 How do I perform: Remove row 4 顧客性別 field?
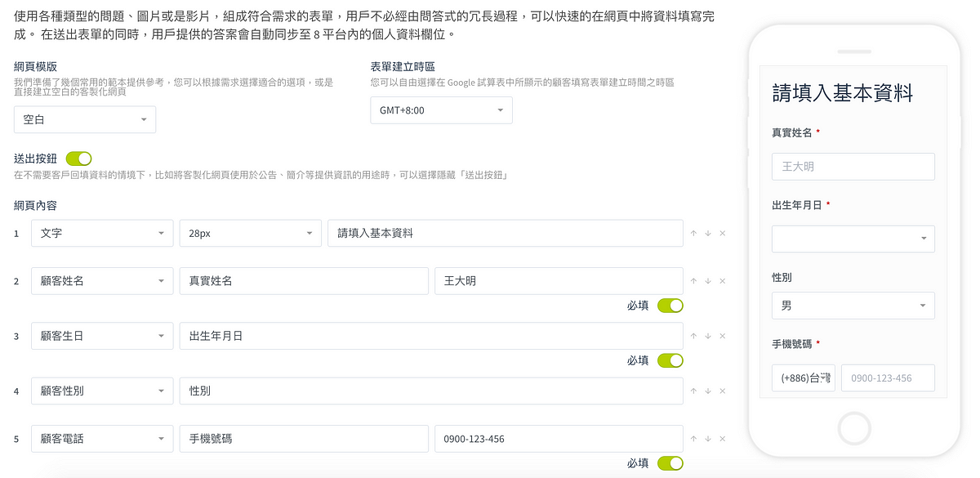tap(723, 391)
